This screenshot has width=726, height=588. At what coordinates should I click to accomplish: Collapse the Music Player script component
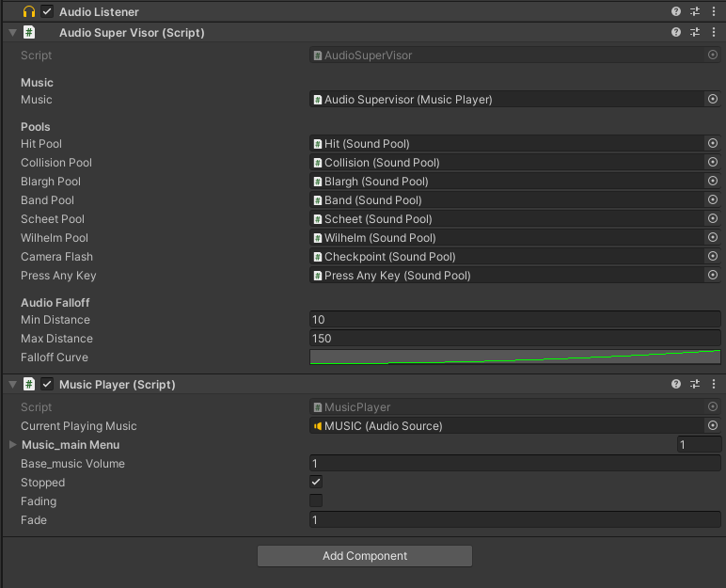click(x=12, y=384)
